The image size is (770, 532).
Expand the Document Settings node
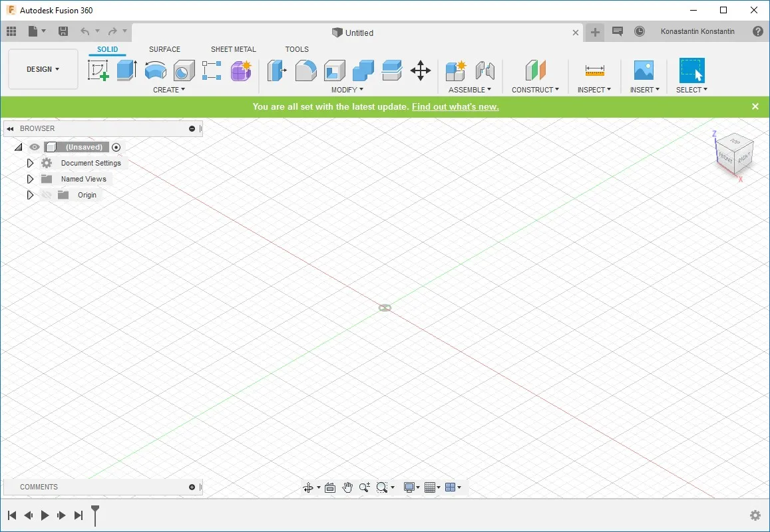coord(30,163)
